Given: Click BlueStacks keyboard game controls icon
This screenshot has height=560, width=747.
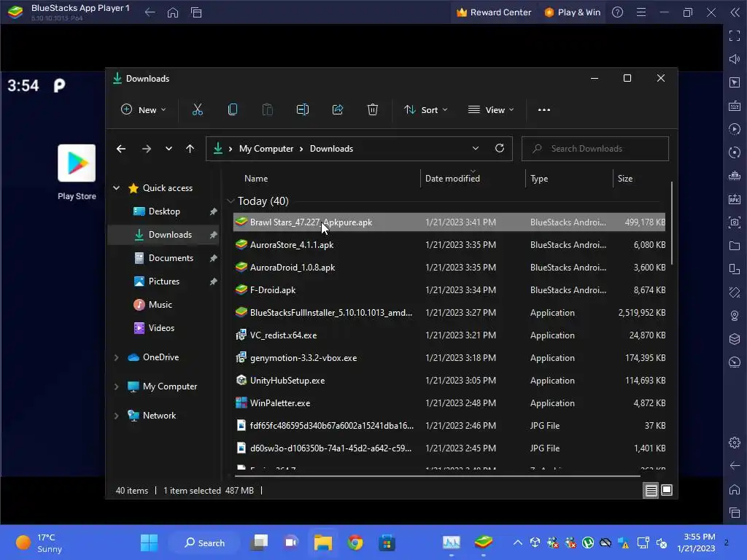Looking at the screenshot, I should [x=735, y=106].
